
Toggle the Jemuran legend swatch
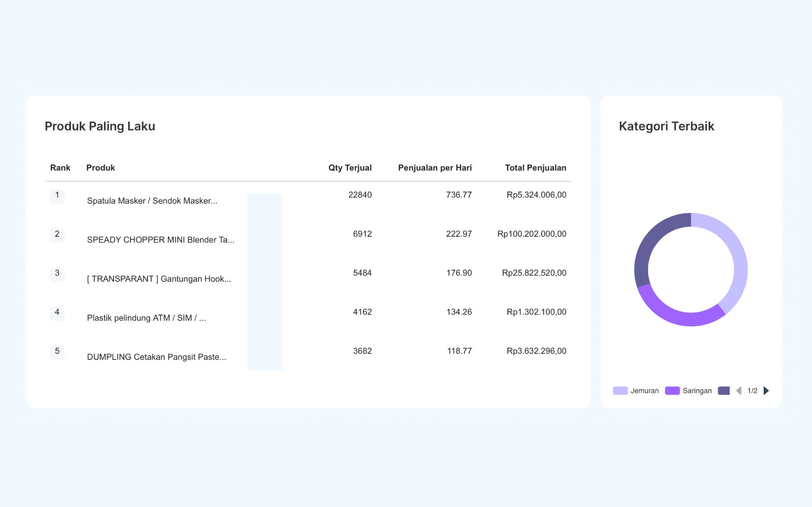click(620, 391)
